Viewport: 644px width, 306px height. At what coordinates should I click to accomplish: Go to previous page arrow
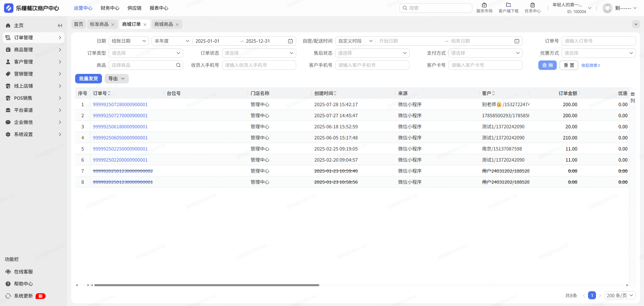click(x=584, y=296)
